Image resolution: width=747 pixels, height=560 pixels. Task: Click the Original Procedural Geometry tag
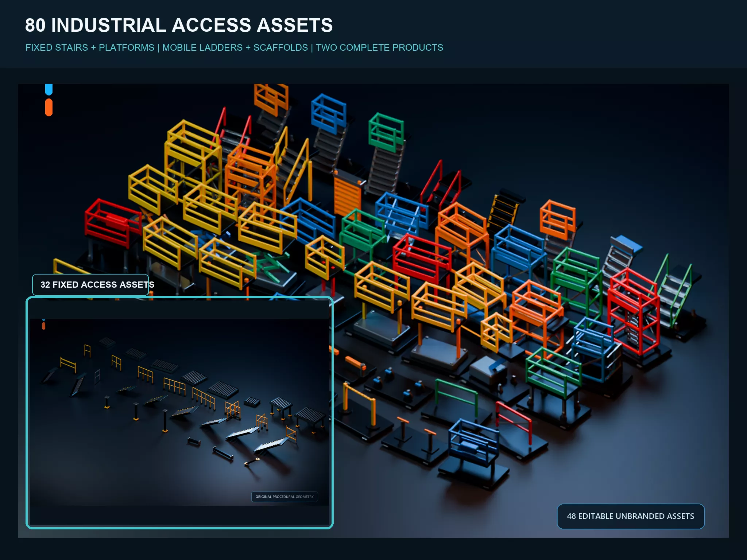[x=285, y=497]
